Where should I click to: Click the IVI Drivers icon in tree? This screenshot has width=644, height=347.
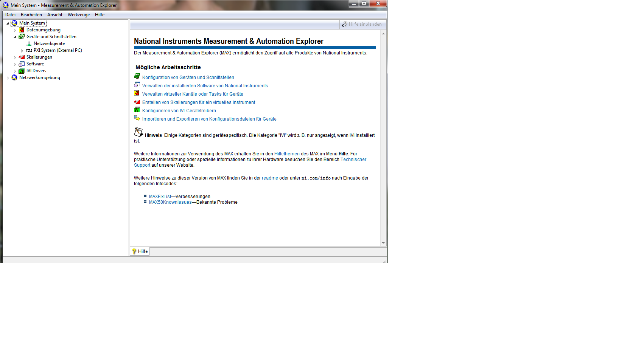pyautogui.click(x=22, y=71)
